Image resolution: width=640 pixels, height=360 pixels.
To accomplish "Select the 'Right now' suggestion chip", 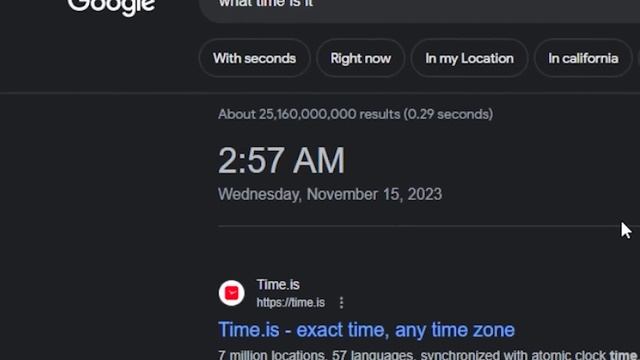I will pos(360,58).
